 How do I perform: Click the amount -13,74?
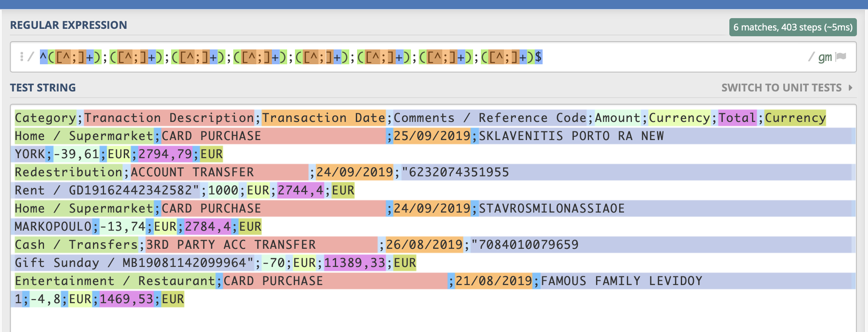[x=123, y=227]
